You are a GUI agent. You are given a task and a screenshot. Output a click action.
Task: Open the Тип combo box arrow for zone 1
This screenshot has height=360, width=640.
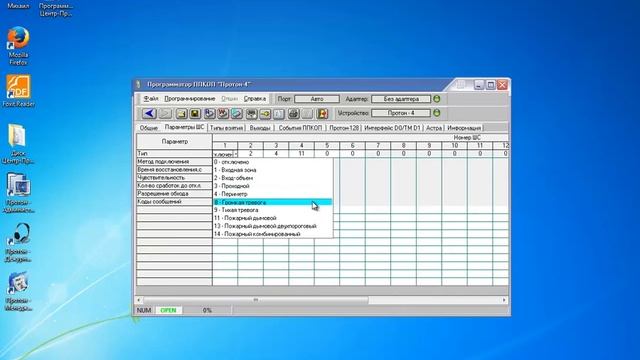[x=236, y=154]
